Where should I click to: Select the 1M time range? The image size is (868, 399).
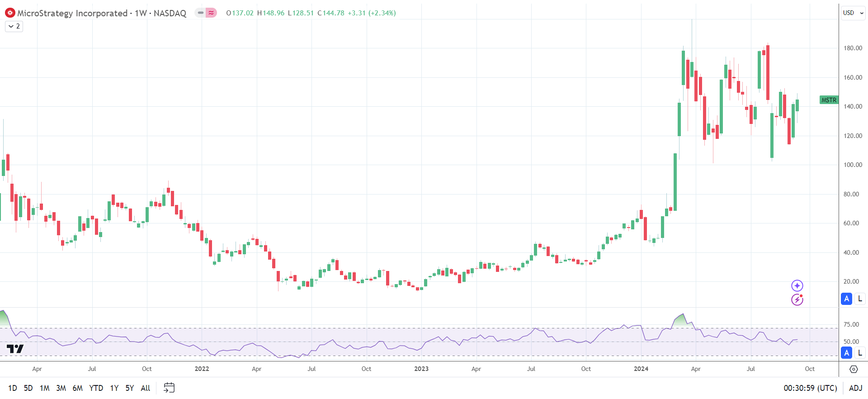click(44, 388)
